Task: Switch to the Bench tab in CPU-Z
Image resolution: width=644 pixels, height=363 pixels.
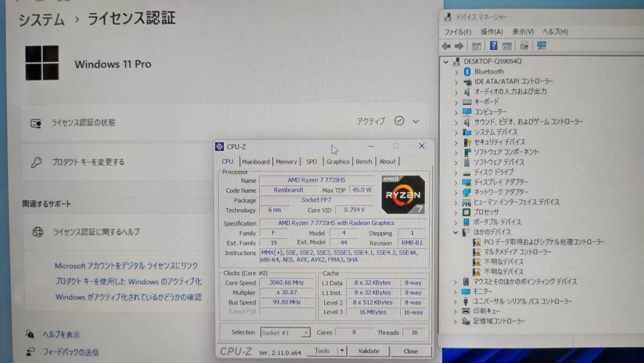Action: pyautogui.click(x=364, y=162)
